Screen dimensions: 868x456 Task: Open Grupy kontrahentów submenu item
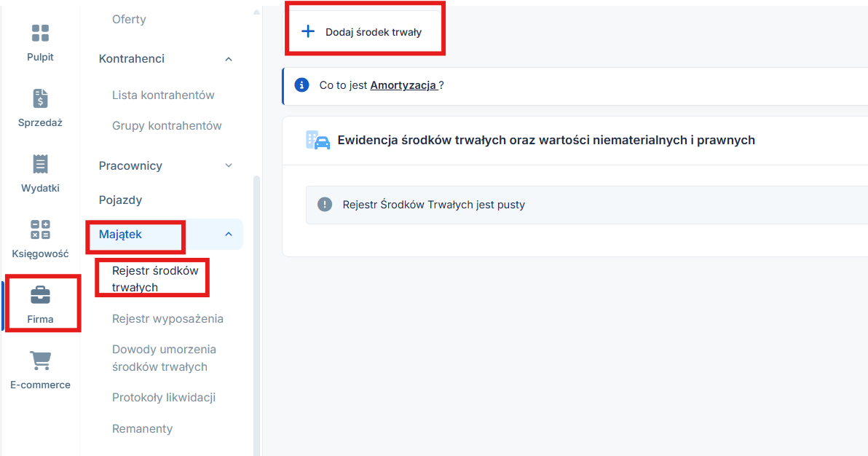167,126
